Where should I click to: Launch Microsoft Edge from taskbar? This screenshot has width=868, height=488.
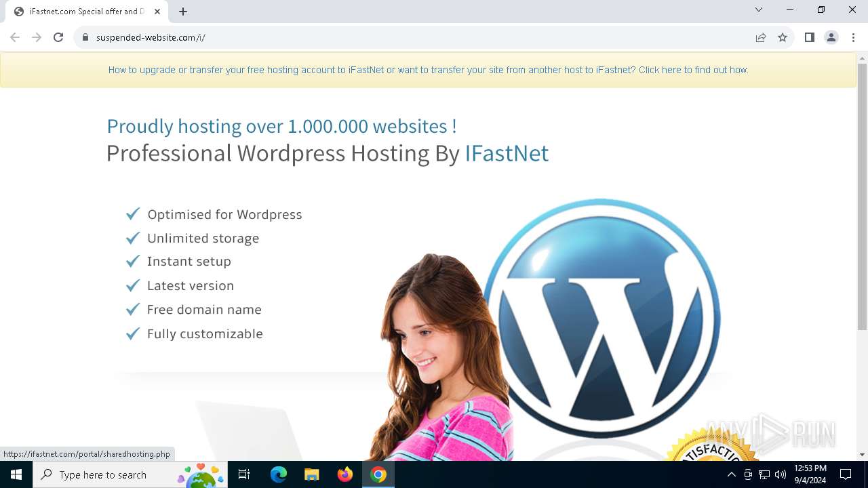(279, 474)
